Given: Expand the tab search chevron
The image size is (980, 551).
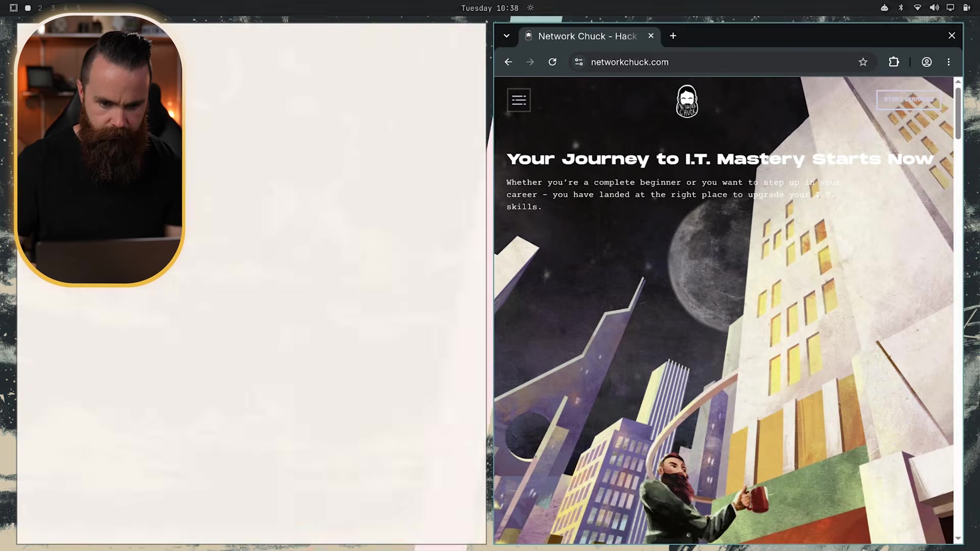Looking at the screenshot, I should click(x=506, y=36).
